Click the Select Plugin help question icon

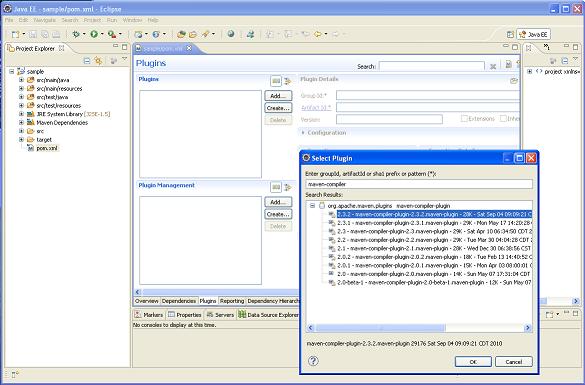pos(313,361)
